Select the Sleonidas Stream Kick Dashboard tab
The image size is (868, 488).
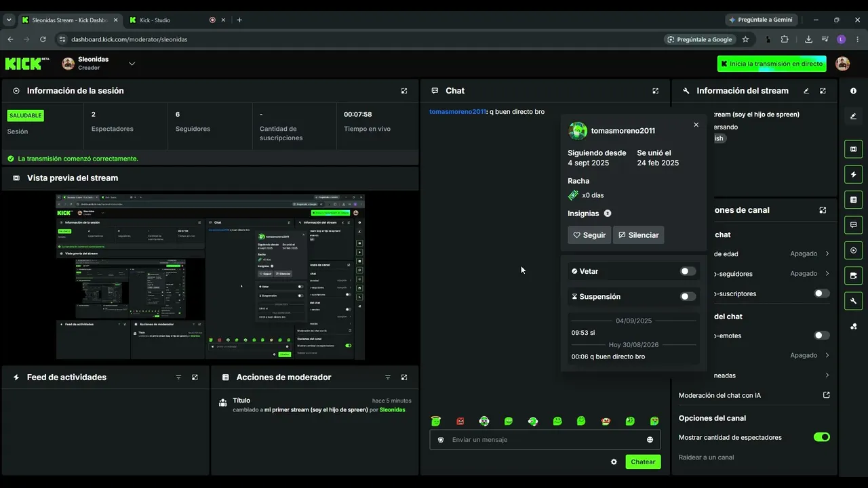pyautogui.click(x=70, y=20)
